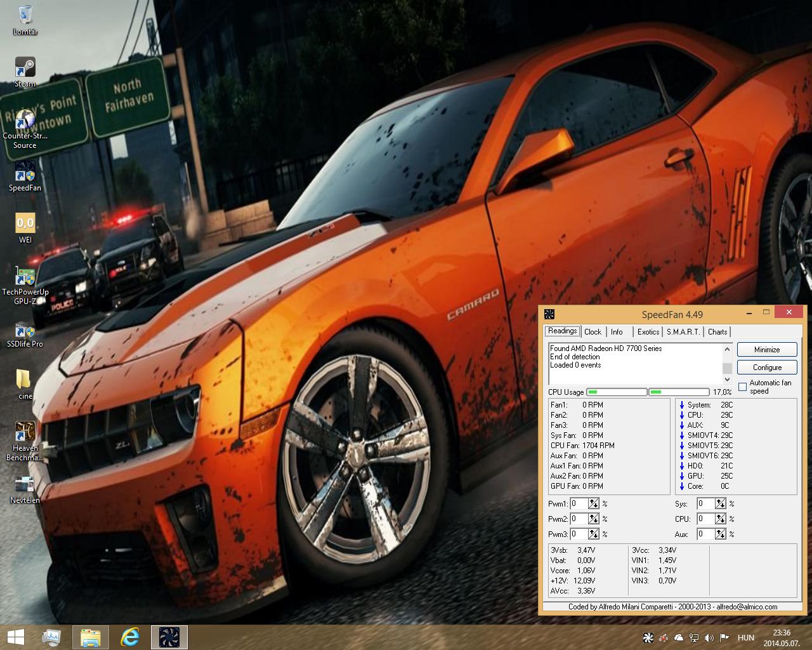The width and height of the screenshot is (812, 650).
Task: Select the WEI desktop icon
Action: pyautogui.click(x=25, y=228)
